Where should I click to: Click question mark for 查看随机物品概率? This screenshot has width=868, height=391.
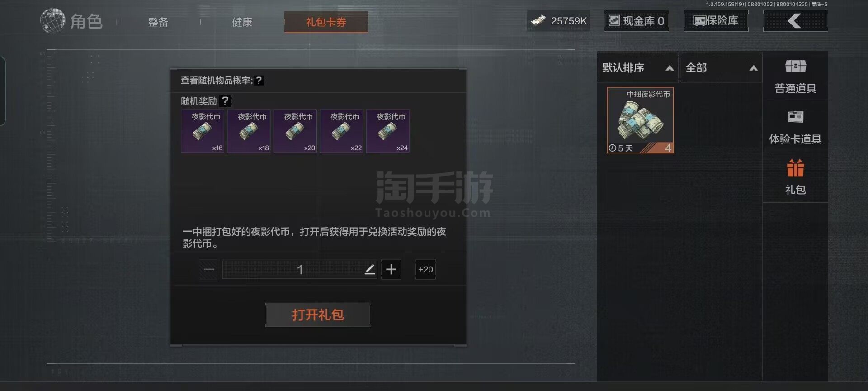259,81
